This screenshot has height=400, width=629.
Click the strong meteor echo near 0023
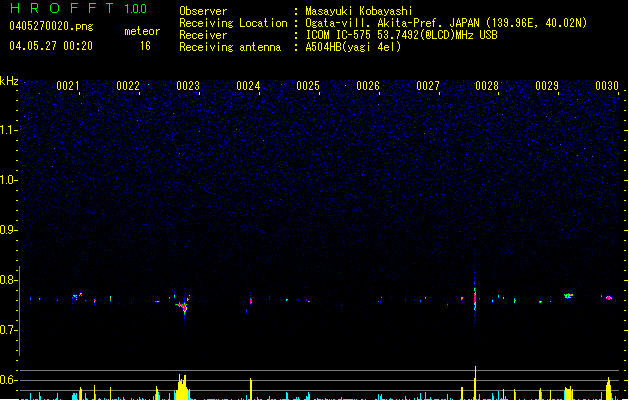(183, 306)
